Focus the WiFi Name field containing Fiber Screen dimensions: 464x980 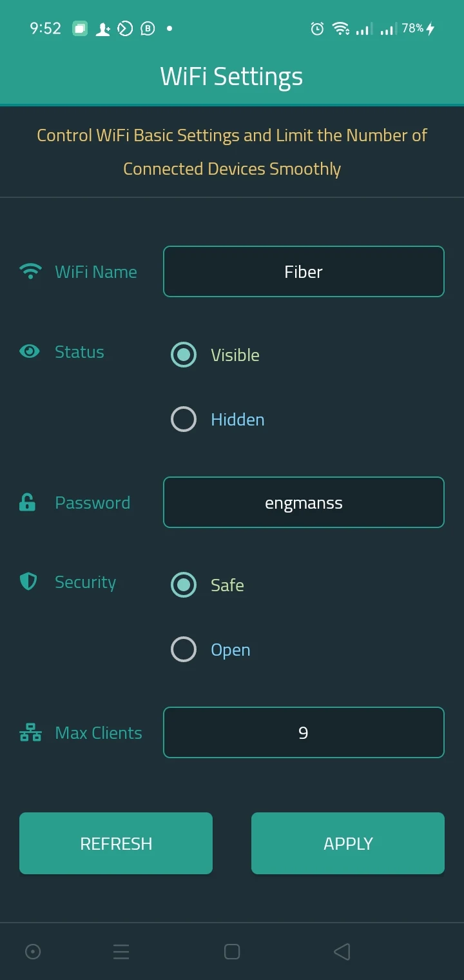[304, 271]
